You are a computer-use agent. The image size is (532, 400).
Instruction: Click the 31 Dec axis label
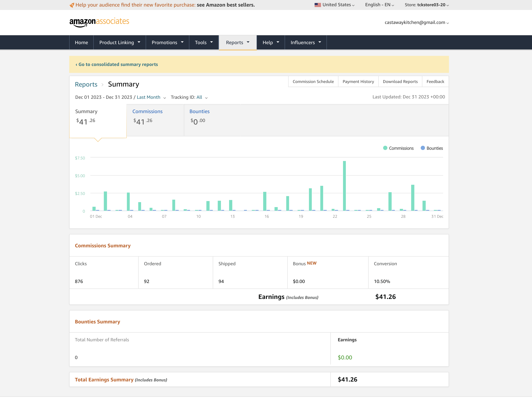click(x=437, y=216)
